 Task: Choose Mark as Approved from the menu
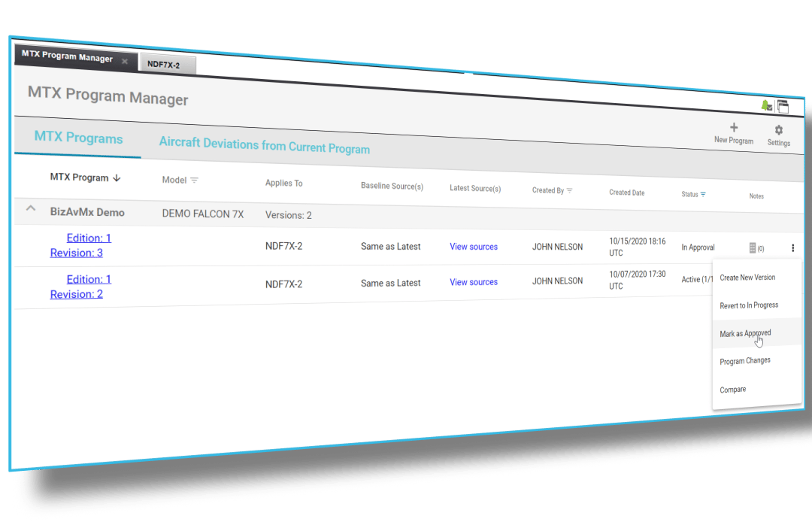click(745, 333)
